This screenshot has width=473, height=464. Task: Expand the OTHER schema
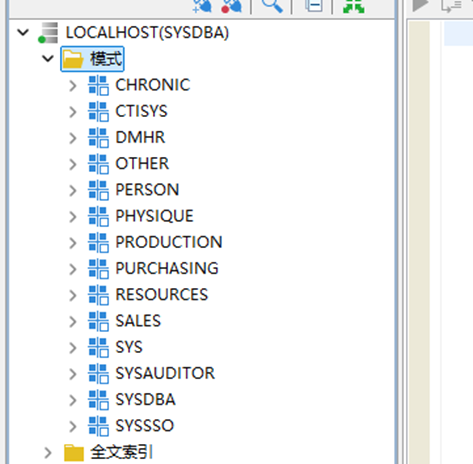[73, 164]
